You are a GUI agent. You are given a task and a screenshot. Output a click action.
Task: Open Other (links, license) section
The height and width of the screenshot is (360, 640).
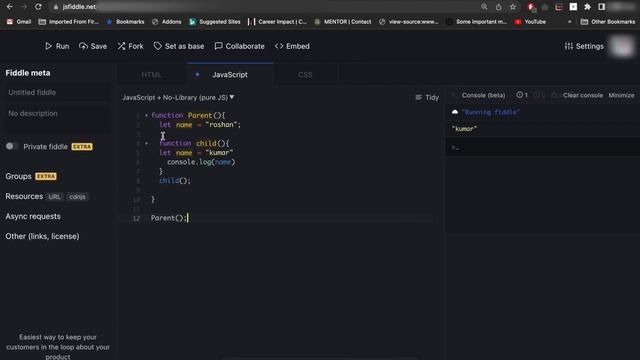point(42,236)
